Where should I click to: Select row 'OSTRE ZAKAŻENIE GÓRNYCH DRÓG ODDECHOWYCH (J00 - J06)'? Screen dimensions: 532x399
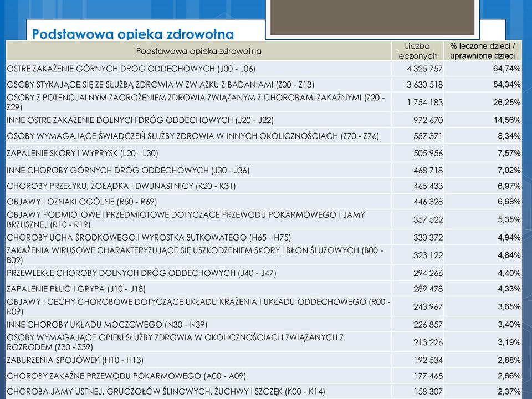point(264,69)
